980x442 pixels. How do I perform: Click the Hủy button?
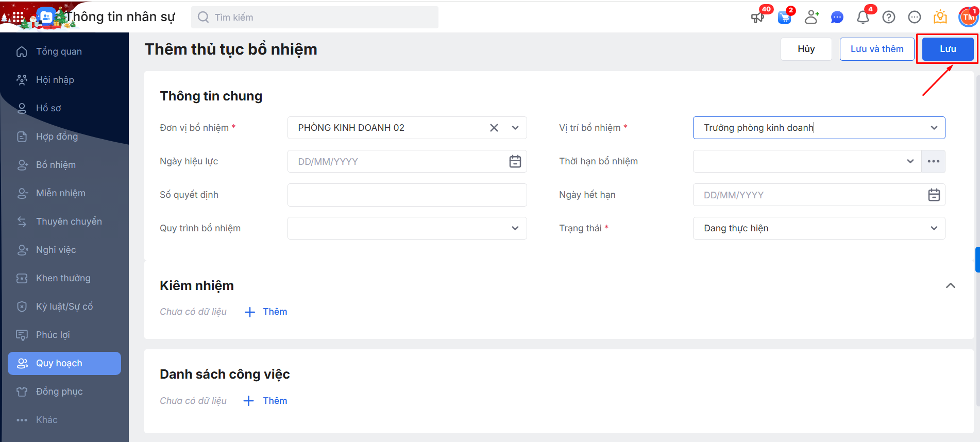point(806,49)
